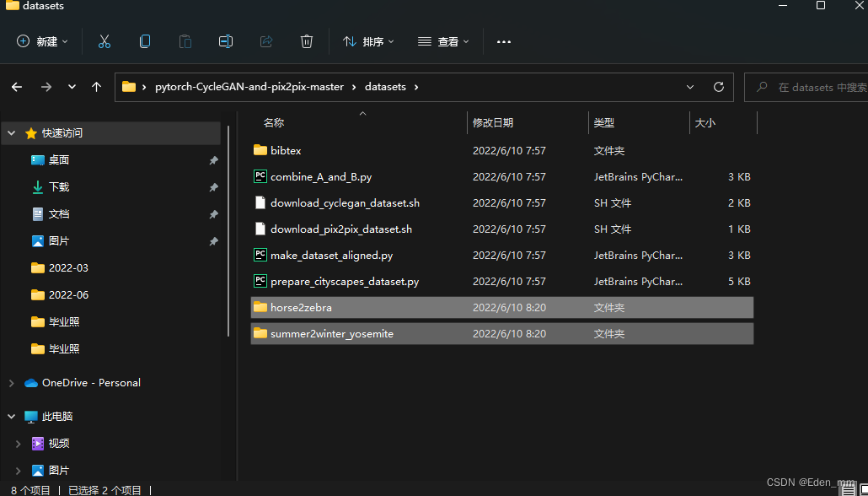The height and width of the screenshot is (496, 868).
Task: Select the Cut icon in the toolbar
Action: pyautogui.click(x=104, y=40)
